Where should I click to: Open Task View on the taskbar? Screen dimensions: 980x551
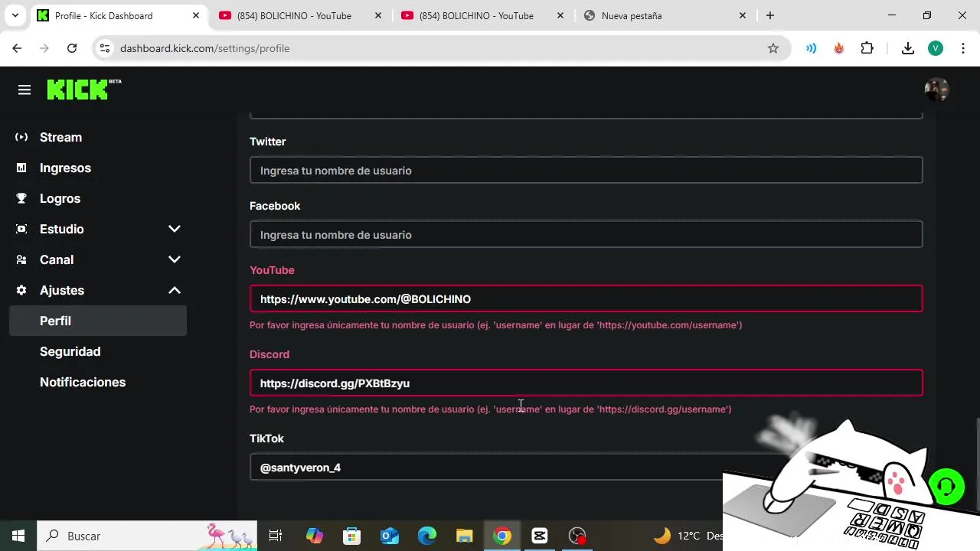276,536
